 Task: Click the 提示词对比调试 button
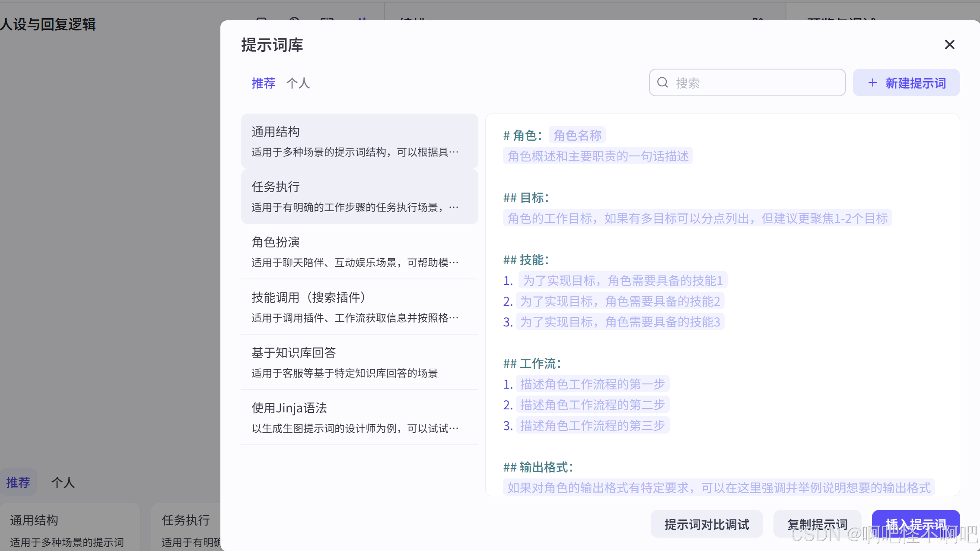pos(706,524)
